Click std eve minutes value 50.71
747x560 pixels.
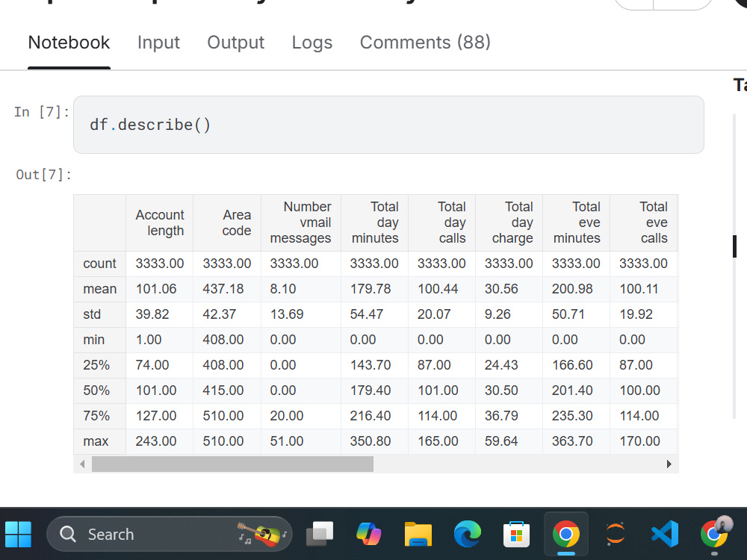pyautogui.click(x=568, y=314)
